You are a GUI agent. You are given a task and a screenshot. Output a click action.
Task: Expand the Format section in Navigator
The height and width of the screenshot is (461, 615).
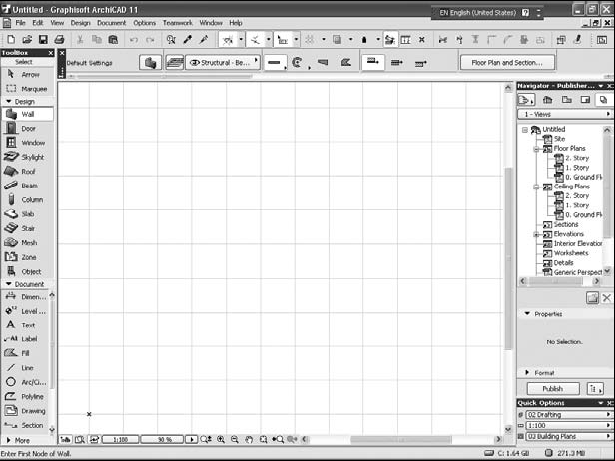(x=529, y=373)
